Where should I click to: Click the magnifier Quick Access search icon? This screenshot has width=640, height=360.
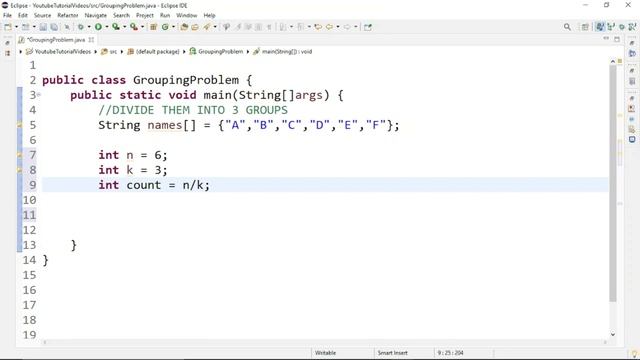[x=567, y=27]
